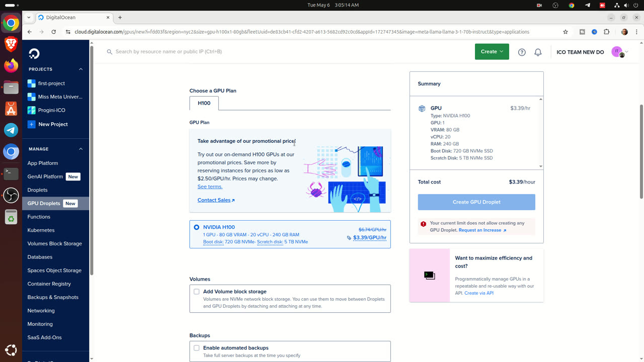Open the clock in the top bar
644x362 pixels.
tap(333, 5)
